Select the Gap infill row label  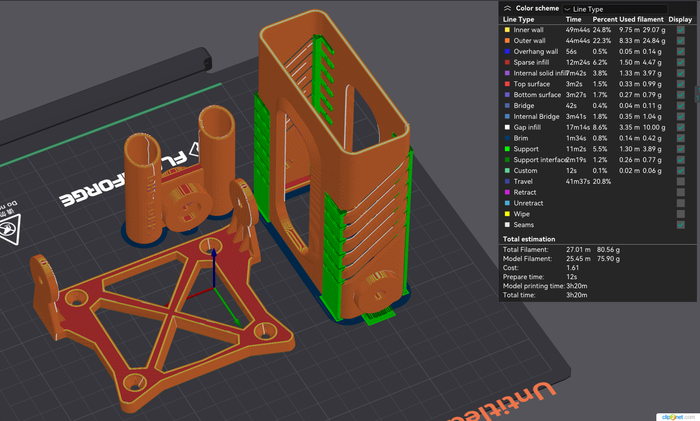pyautogui.click(x=528, y=127)
